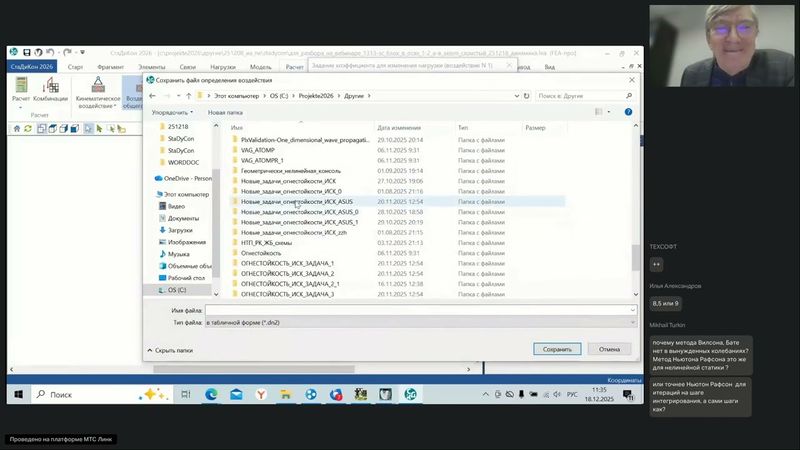
Task: Click the Кинематическое воздействие ribbon icon
Action: tap(98, 90)
